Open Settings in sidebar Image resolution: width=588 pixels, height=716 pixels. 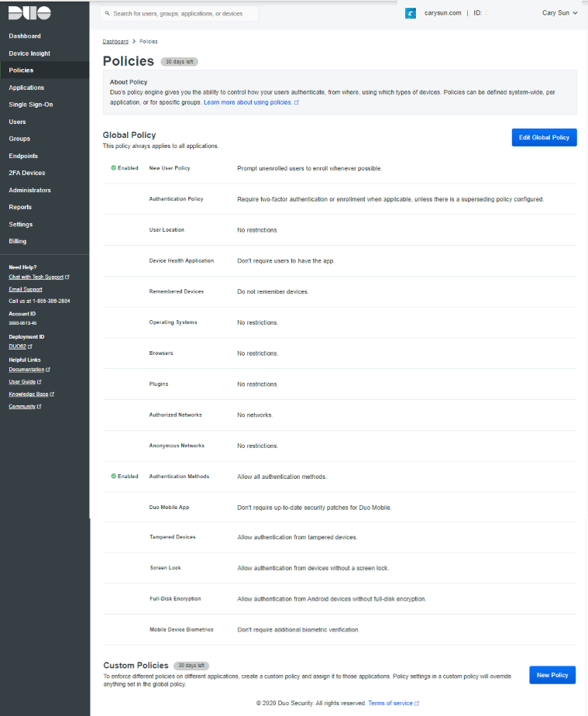(x=21, y=225)
